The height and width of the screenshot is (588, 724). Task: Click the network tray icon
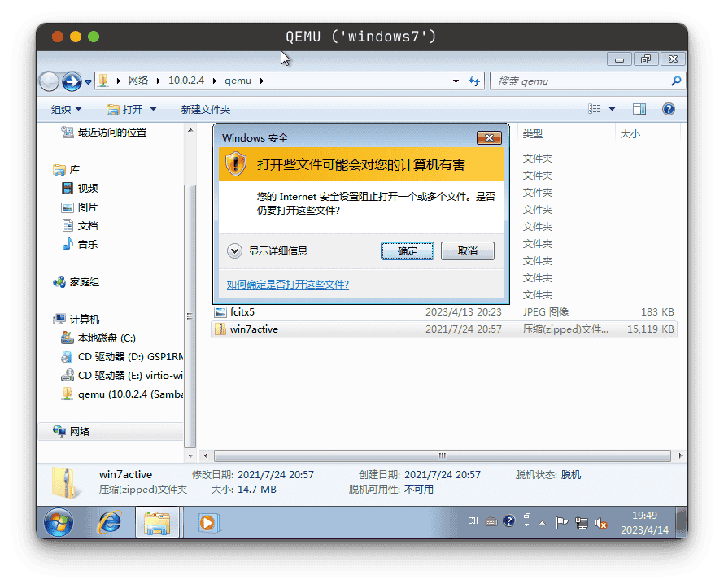point(582,522)
